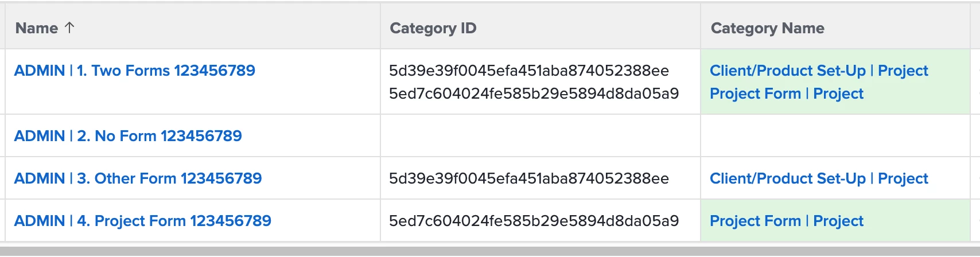980x257 pixels.
Task: Open ADMIN | 3. Other Form 123456789
Action: click(x=138, y=178)
